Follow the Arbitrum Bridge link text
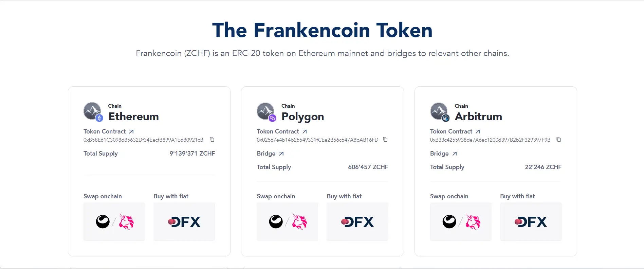 pos(439,154)
